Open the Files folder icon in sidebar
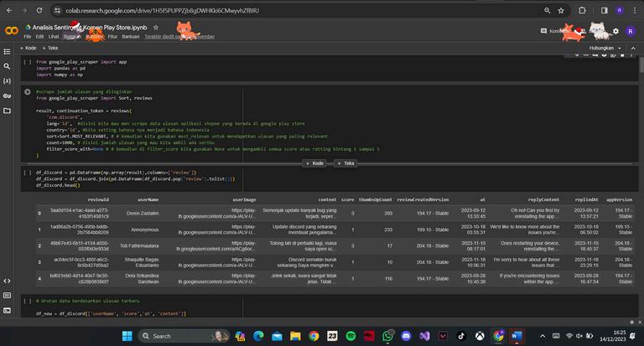 pos(7,111)
